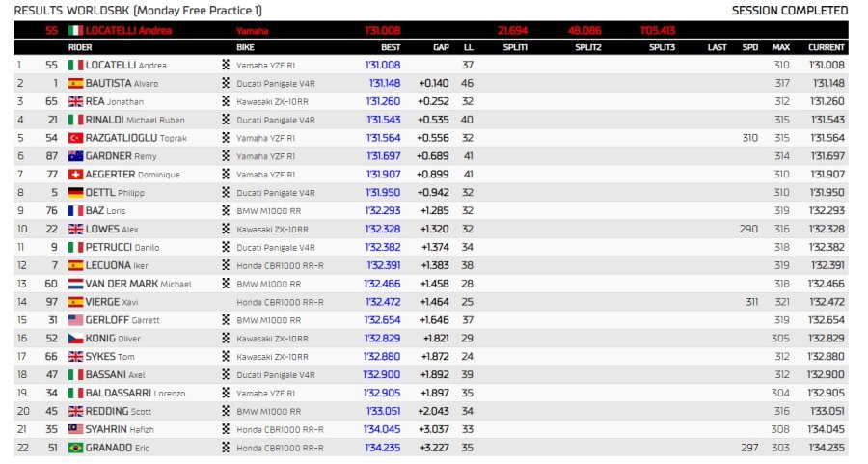
Task: Click the BIKE column header
Action: click(245, 47)
